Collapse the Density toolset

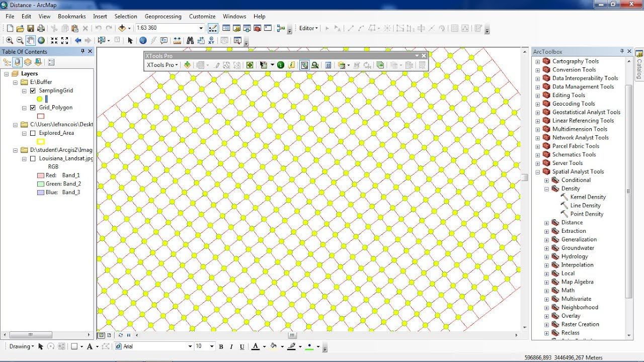click(x=547, y=189)
